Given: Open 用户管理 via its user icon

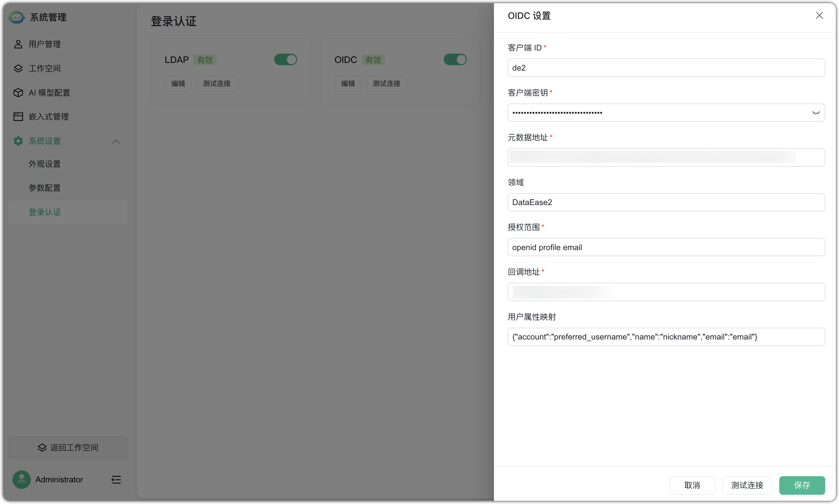Looking at the screenshot, I should coord(18,44).
